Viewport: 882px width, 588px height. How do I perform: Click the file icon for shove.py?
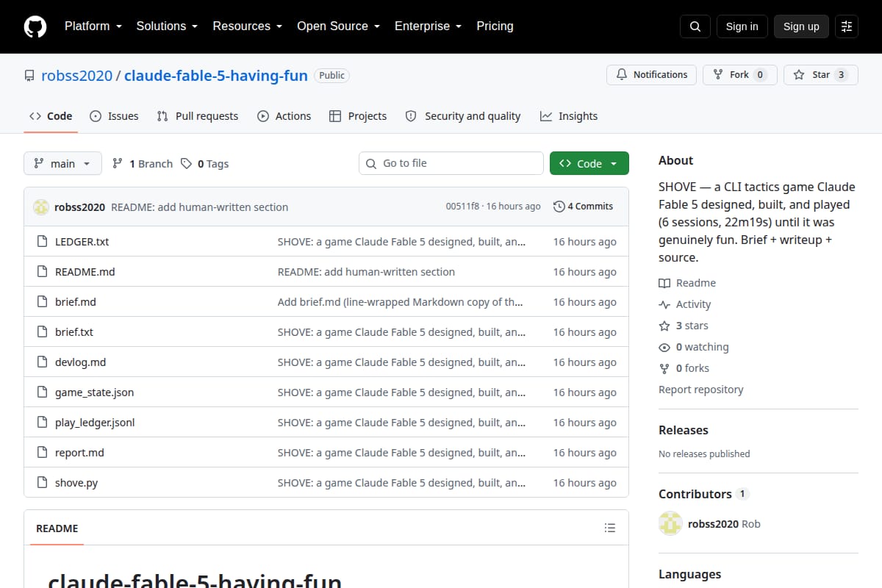pyautogui.click(x=42, y=483)
